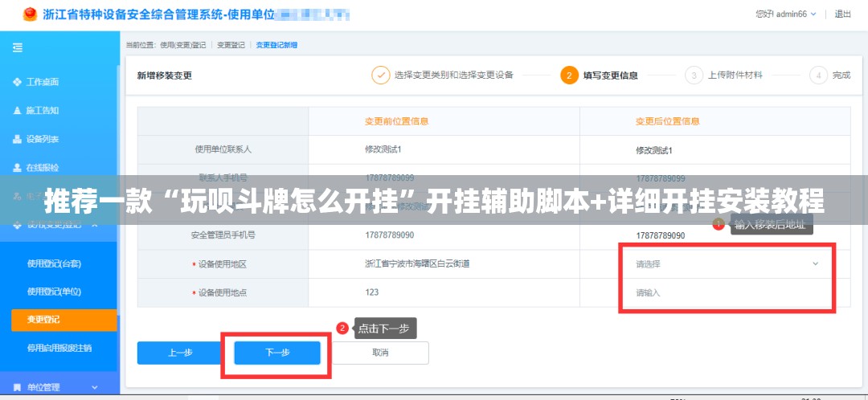Open the 设备使用地区 请选择 dropdown
The image size is (868, 400).
[727, 264]
